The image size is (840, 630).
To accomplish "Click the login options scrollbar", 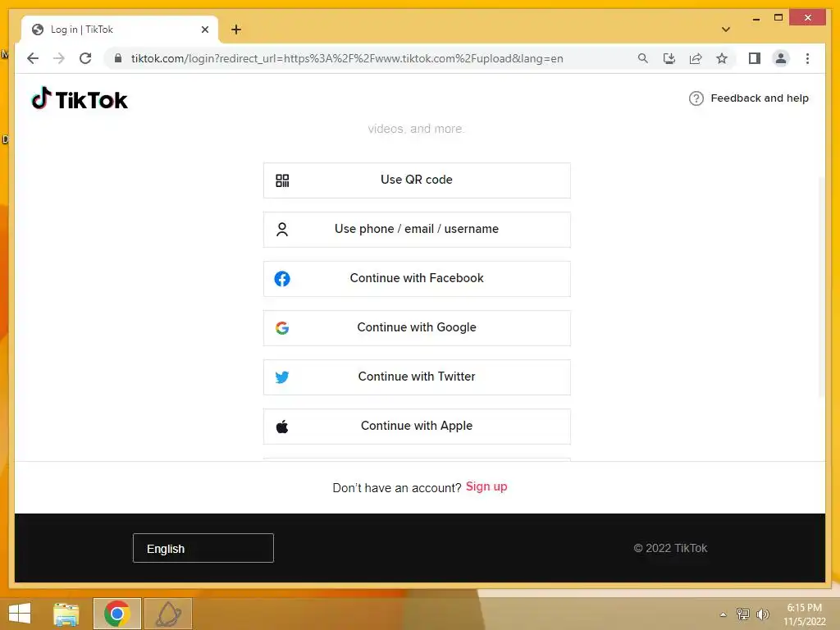I will [822, 286].
